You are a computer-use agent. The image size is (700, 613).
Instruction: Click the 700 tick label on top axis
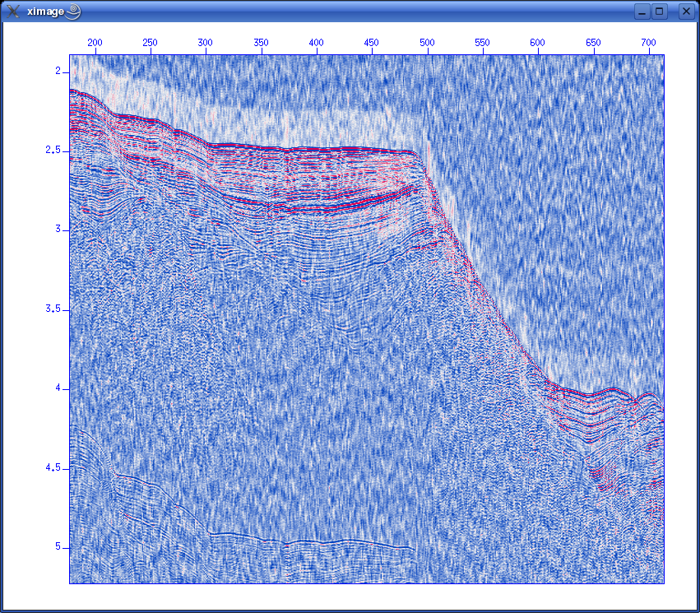pos(648,43)
